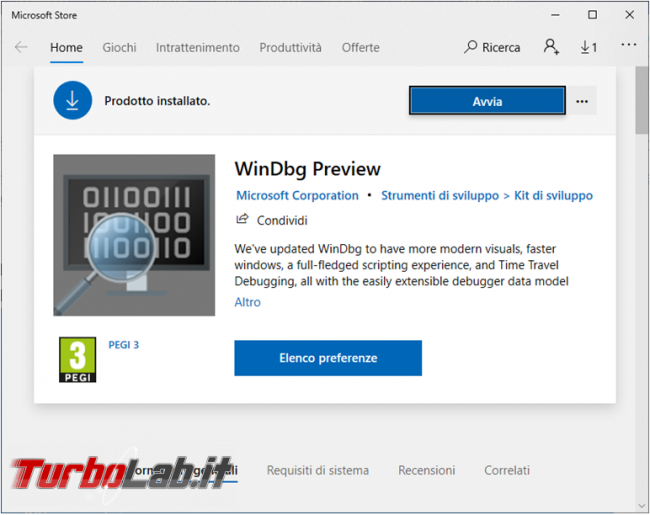Screen dimensions: 650x515
Task: Click the WinDbg Preview title
Action: [x=308, y=169]
